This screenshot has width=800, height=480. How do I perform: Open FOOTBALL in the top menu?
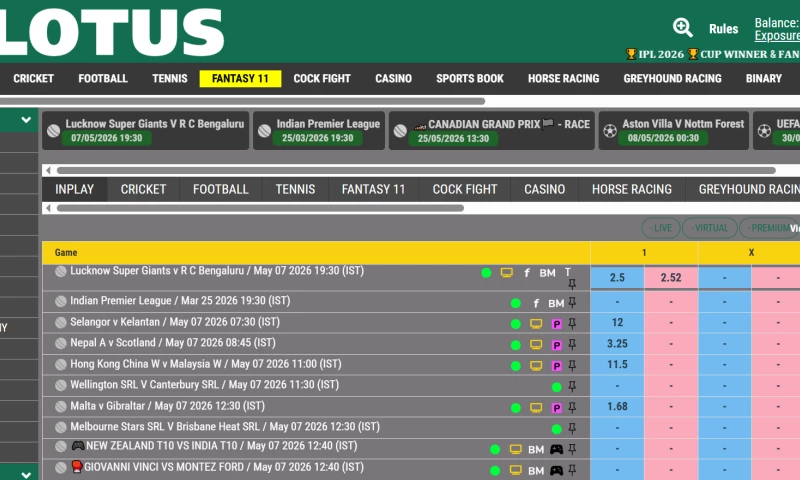(x=103, y=79)
